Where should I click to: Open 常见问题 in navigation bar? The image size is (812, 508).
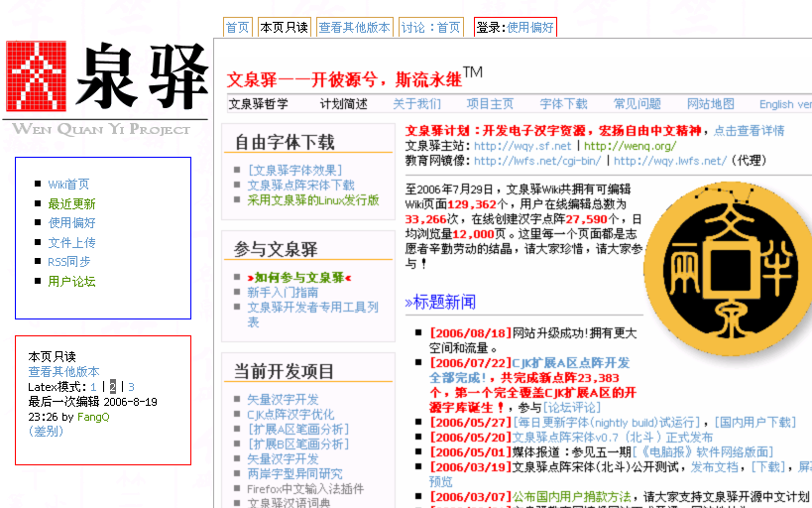point(637,104)
